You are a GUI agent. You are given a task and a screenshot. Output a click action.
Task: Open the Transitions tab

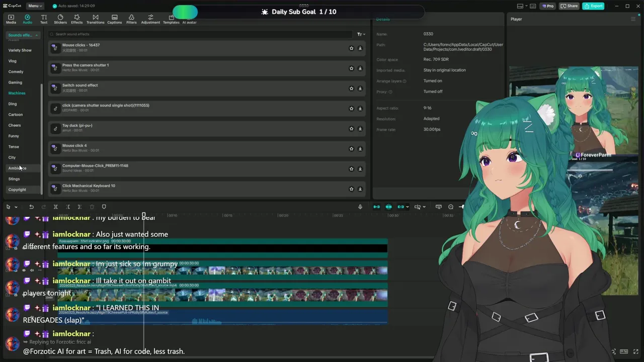tap(95, 19)
